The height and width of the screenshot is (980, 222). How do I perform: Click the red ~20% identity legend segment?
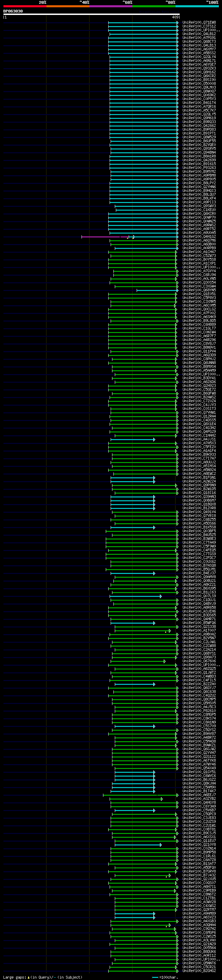(25, 6)
